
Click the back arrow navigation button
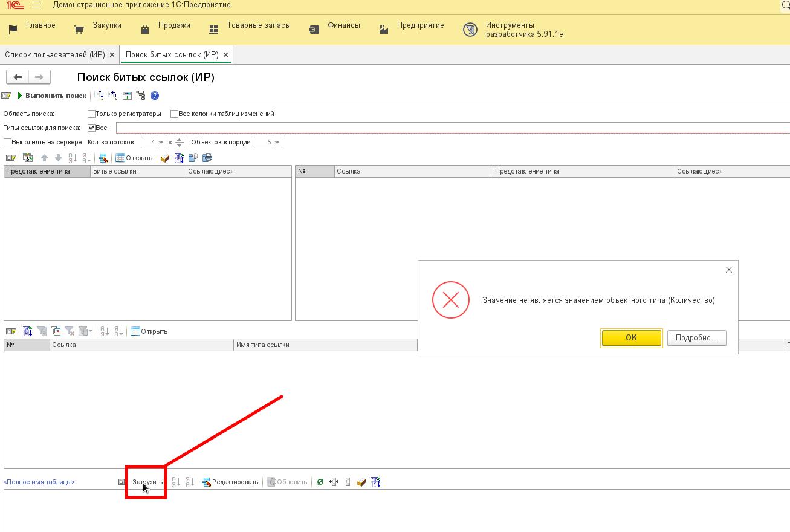pyautogui.click(x=18, y=77)
